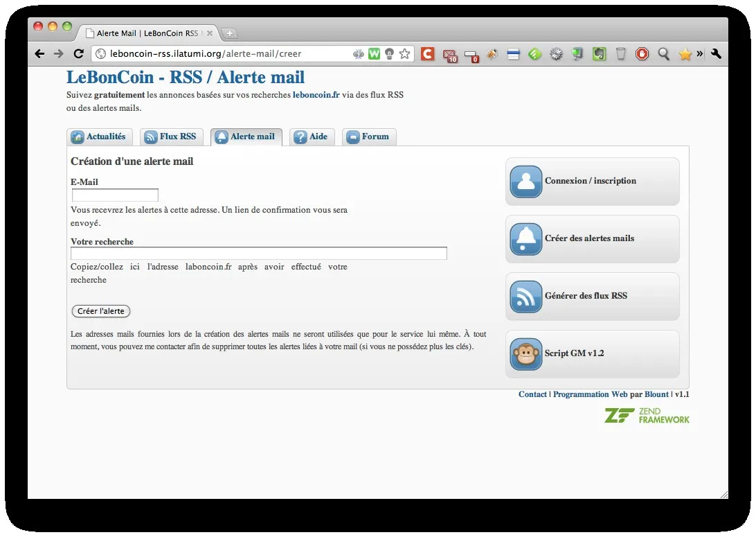Show hidden extensions with the chevron
The image size is (756, 537).
tap(700, 54)
